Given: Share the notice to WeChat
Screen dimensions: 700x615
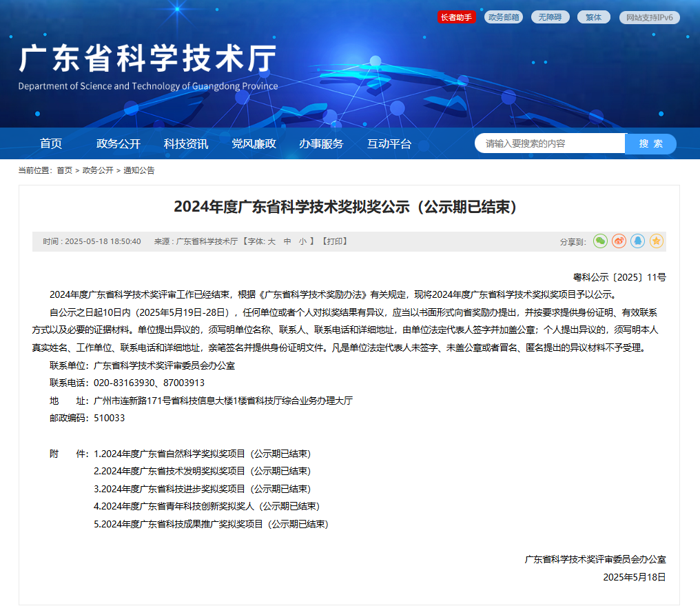Looking at the screenshot, I should (x=600, y=241).
